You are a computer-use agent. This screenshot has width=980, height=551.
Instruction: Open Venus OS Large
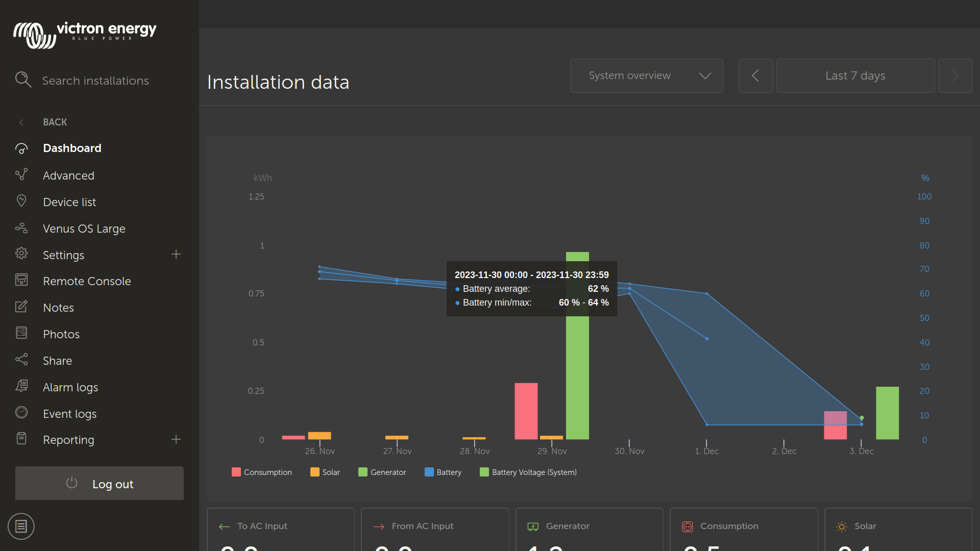pos(84,229)
